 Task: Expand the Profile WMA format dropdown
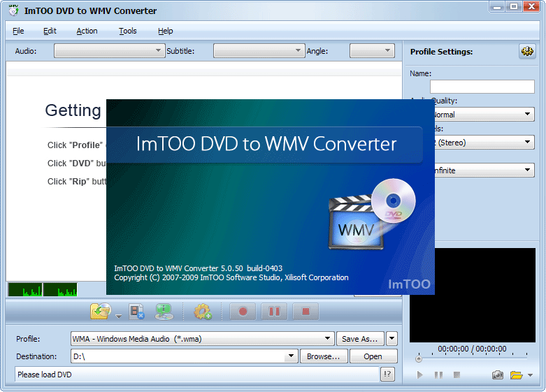coord(202,338)
